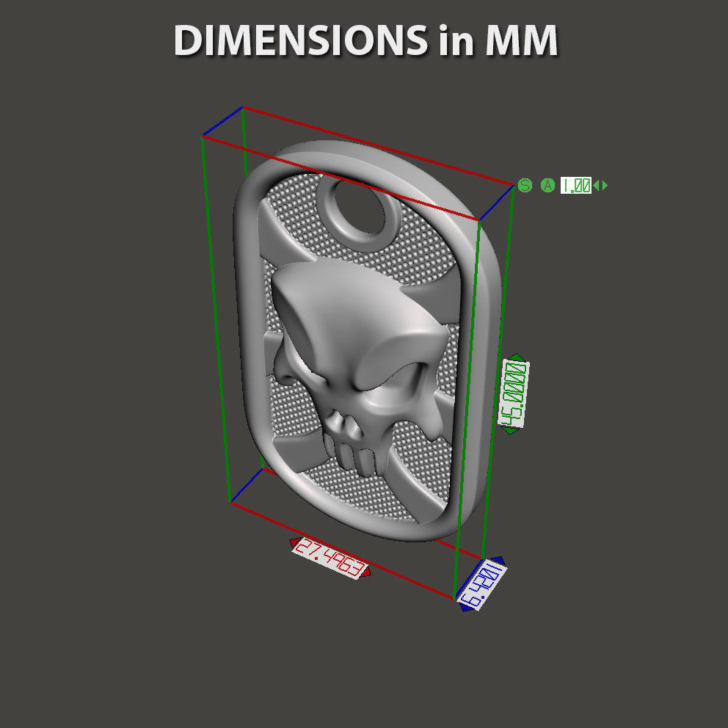728x728 pixels.
Task: Click the green left arrow beside 1.00
Action: click(596, 186)
